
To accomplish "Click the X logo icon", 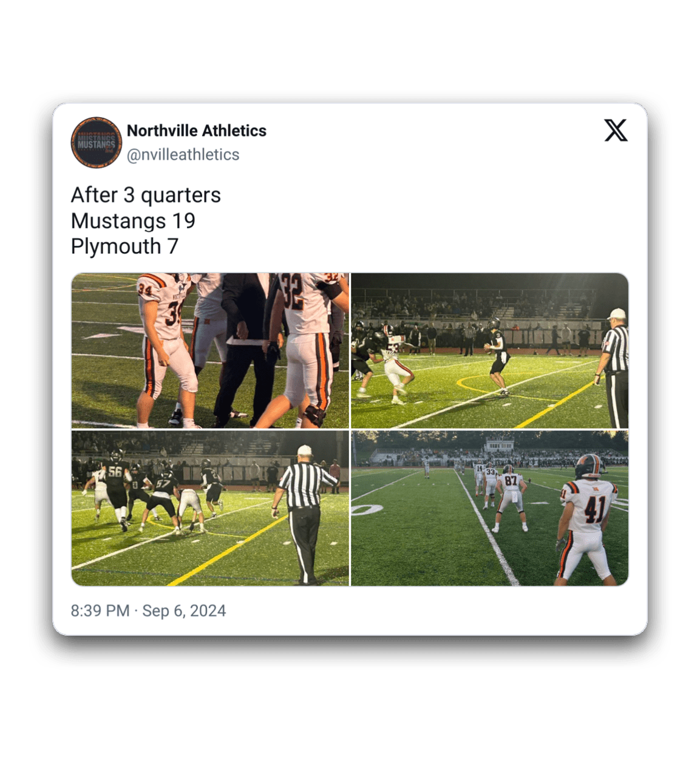I will click(x=616, y=131).
